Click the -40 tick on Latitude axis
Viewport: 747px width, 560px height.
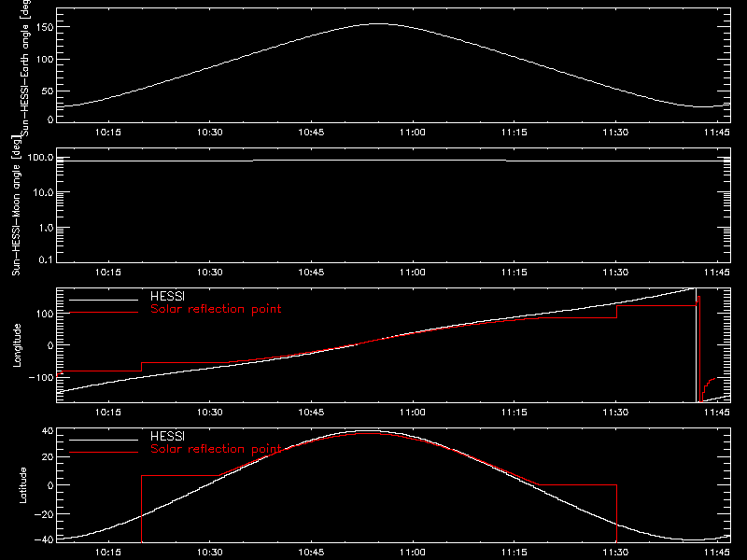pos(44,539)
